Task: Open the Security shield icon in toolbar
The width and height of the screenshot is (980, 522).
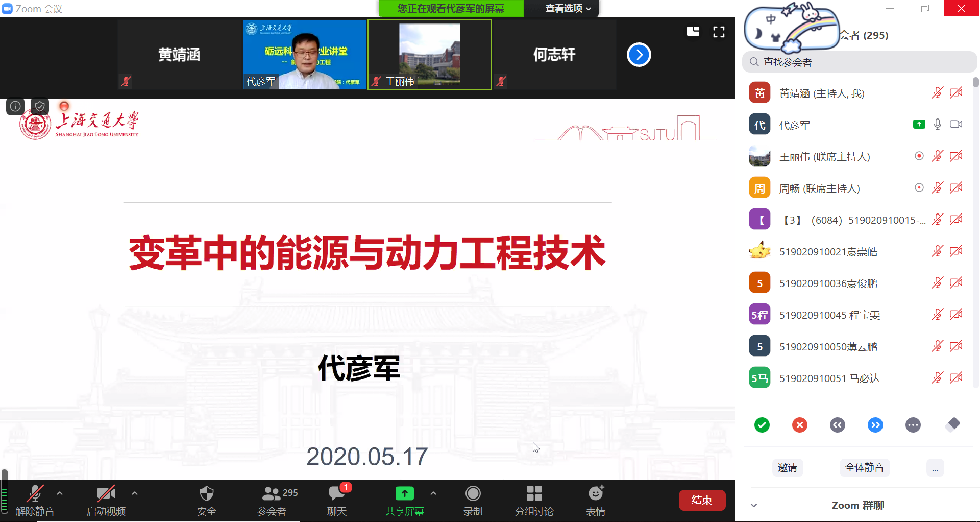Action: 206,494
